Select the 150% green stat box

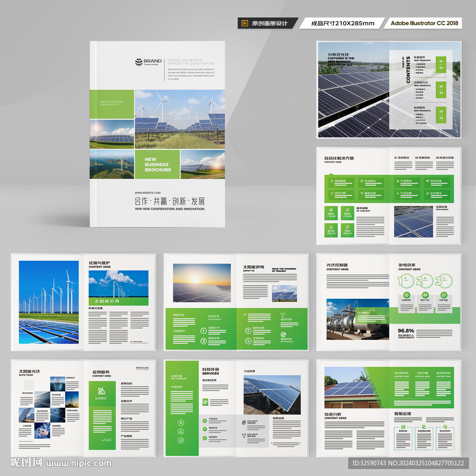[x=347, y=231]
